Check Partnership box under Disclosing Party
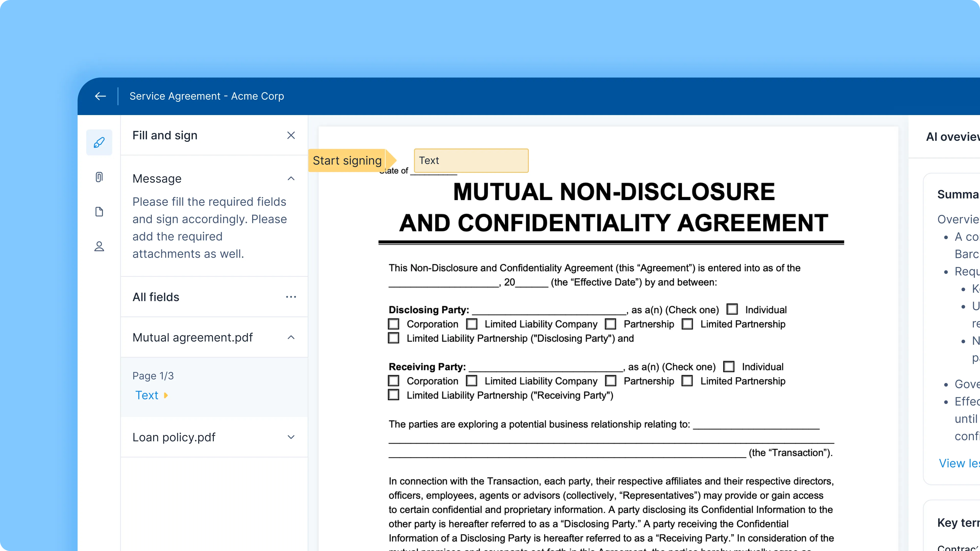The image size is (980, 551). click(611, 324)
